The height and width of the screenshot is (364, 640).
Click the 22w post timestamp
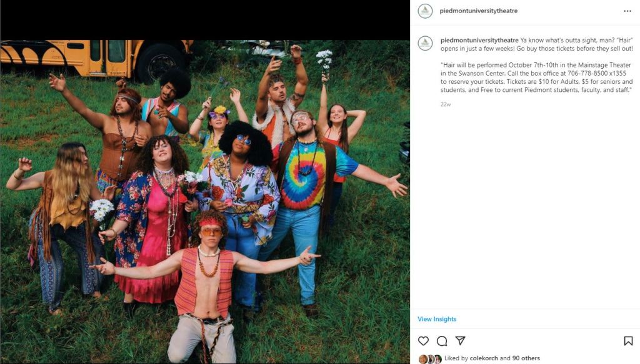pyautogui.click(x=446, y=104)
